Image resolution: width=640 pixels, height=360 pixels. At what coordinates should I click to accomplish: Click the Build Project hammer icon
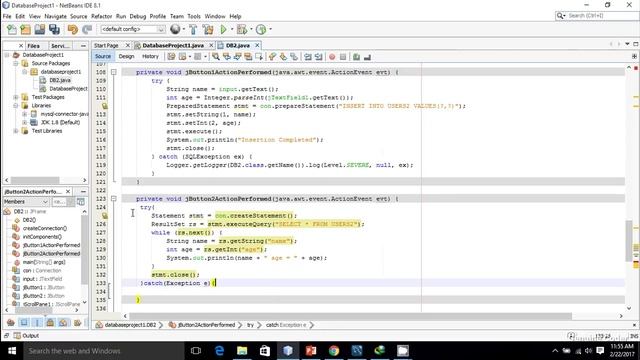[x=193, y=29]
